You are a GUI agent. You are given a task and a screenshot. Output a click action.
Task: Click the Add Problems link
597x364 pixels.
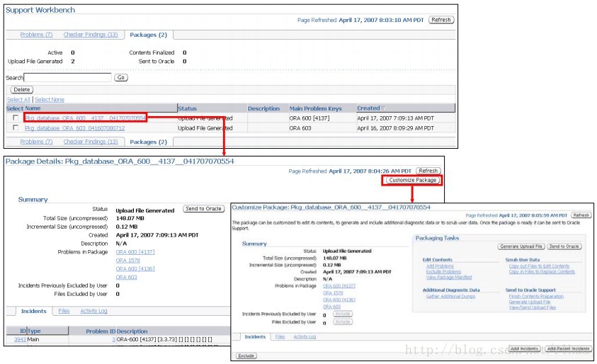(x=440, y=266)
